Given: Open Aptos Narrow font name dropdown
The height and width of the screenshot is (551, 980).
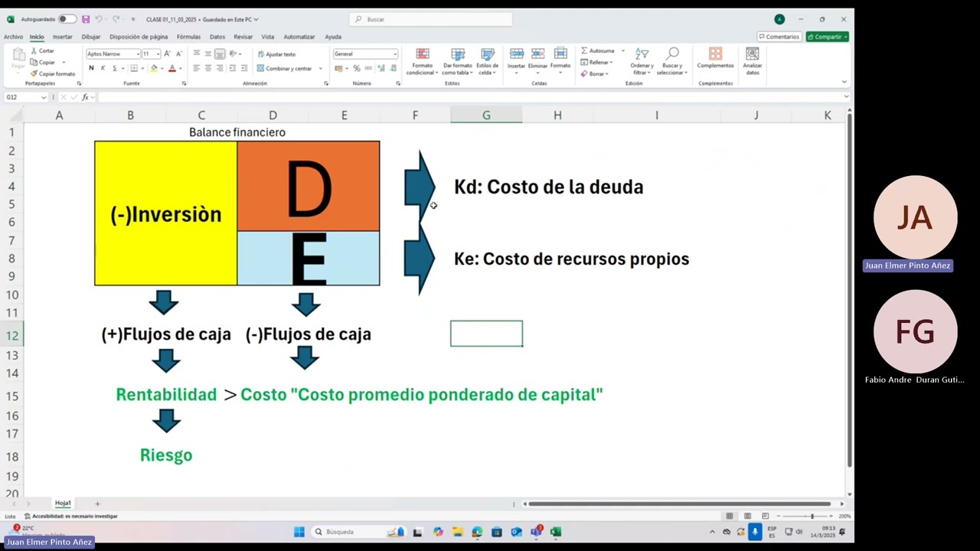Looking at the screenshot, I should point(138,54).
